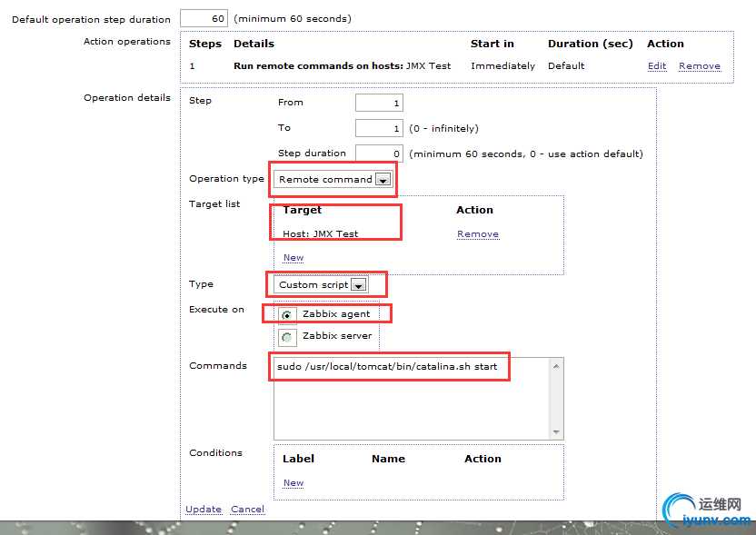The image size is (756, 535).
Task: Click the Step To input field
Action: tap(379, 128)
